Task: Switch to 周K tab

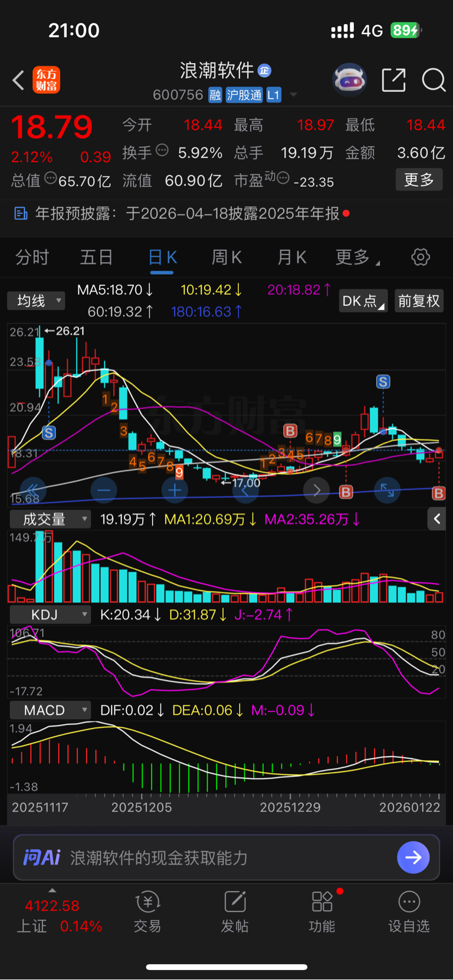Action: 227,258
